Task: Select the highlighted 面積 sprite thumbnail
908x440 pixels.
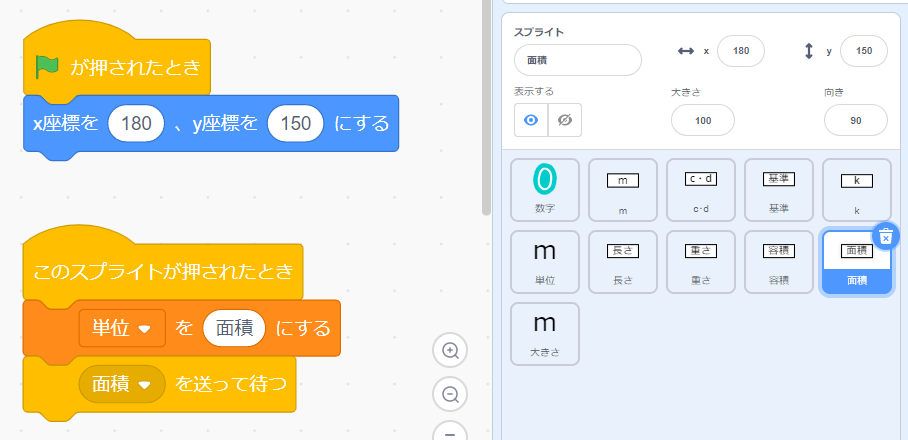Action: [x=856, y=262]
